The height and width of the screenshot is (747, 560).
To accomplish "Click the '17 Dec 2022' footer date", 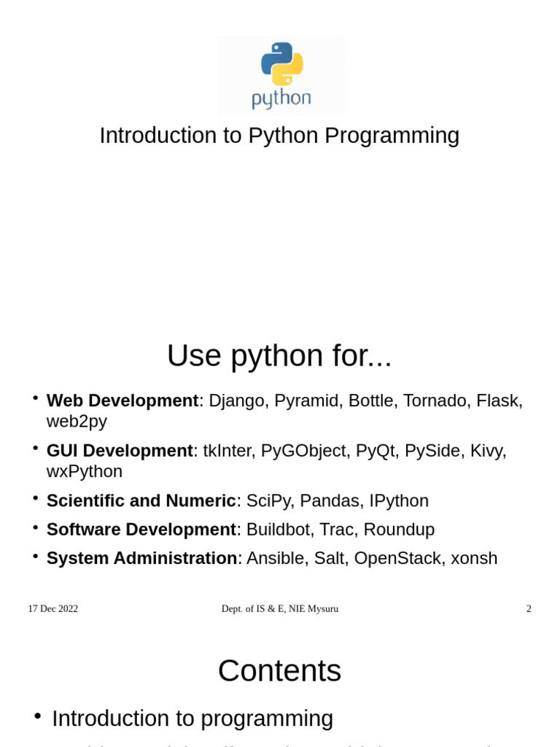I will (x=52, y=609).
